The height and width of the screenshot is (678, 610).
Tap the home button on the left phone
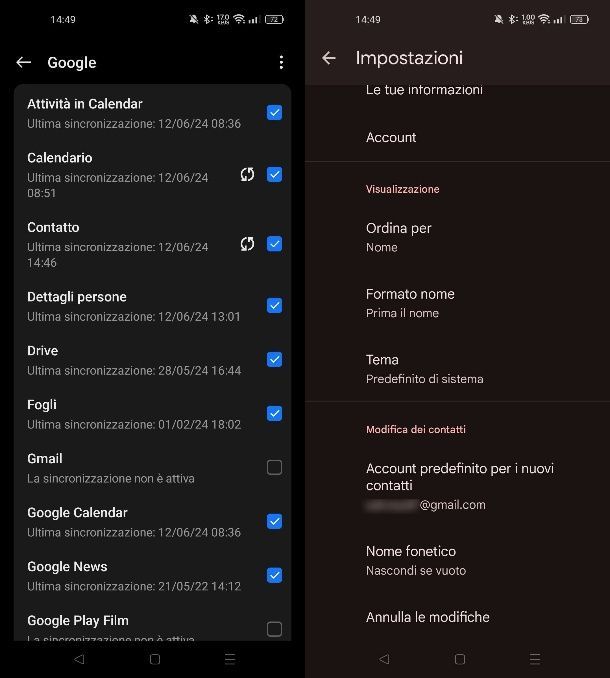point(155,659)
